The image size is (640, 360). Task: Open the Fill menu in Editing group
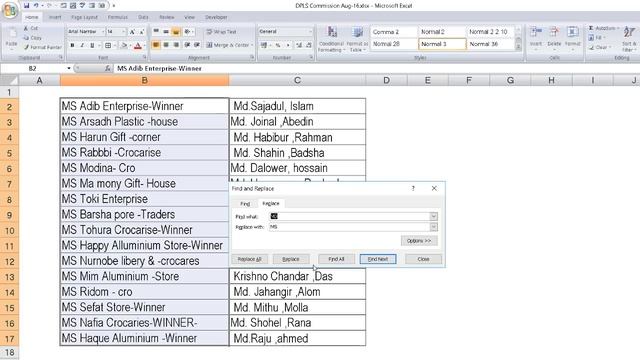[597, 38]
